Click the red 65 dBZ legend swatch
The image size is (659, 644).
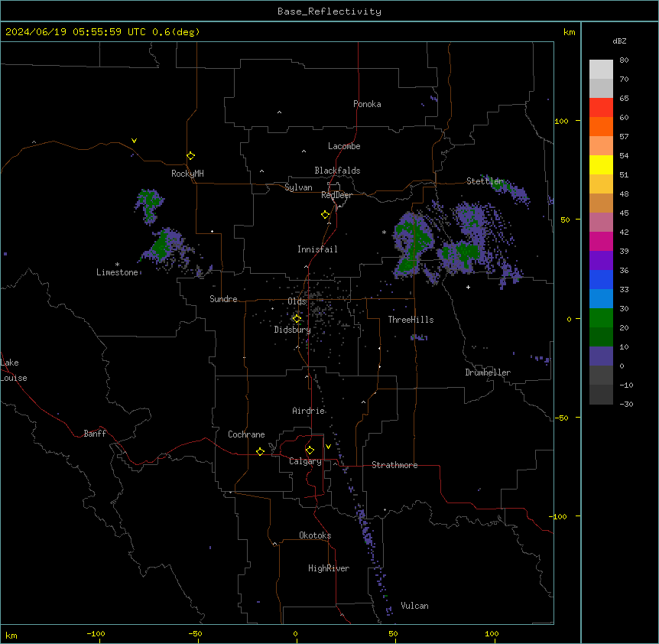pos(601,107)
